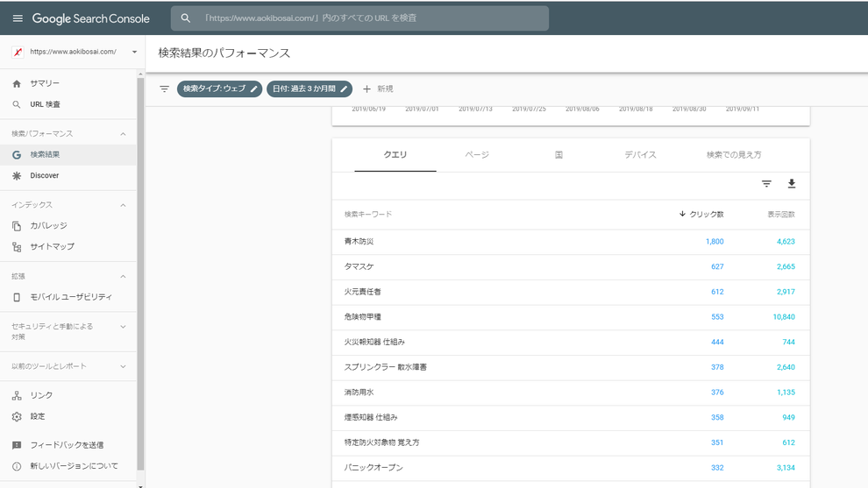Open the table filter rows icon
Screen dimensions: 868x488
[766, 184]
